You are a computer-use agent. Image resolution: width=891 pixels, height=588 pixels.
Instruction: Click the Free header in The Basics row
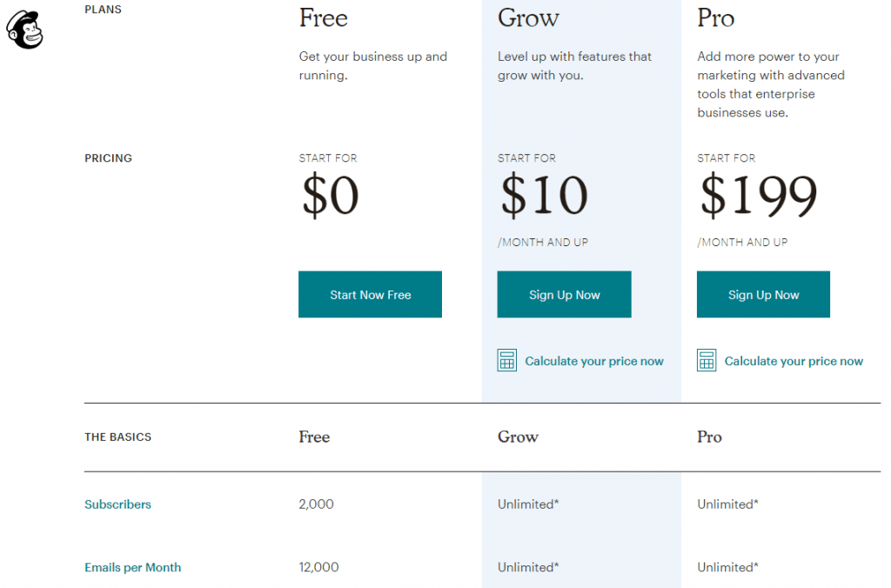[x=314, y=437]
